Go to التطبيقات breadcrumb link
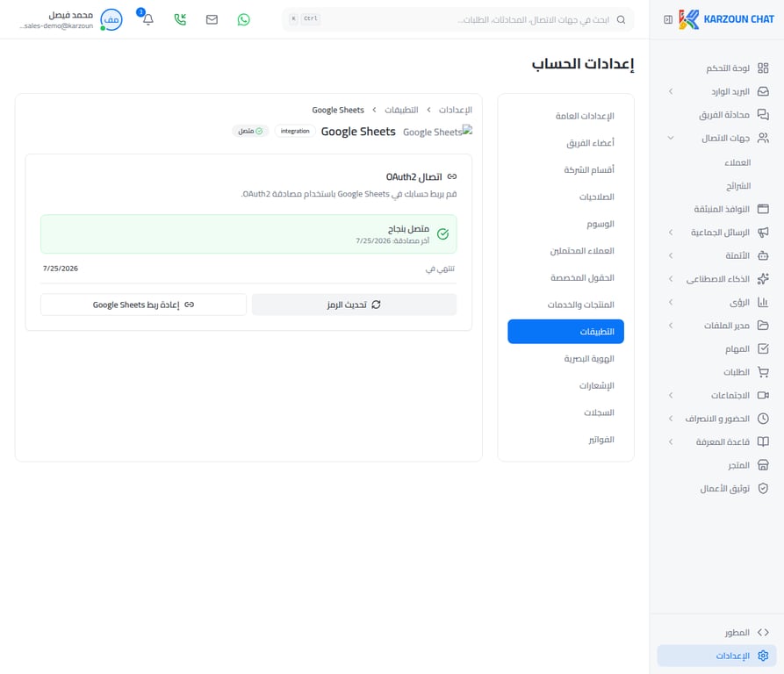 [x=401, y=110]
